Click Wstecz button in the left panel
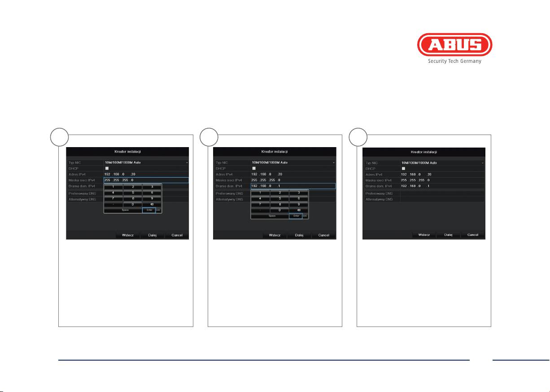The image size is (550, 392). pos(128,235)
